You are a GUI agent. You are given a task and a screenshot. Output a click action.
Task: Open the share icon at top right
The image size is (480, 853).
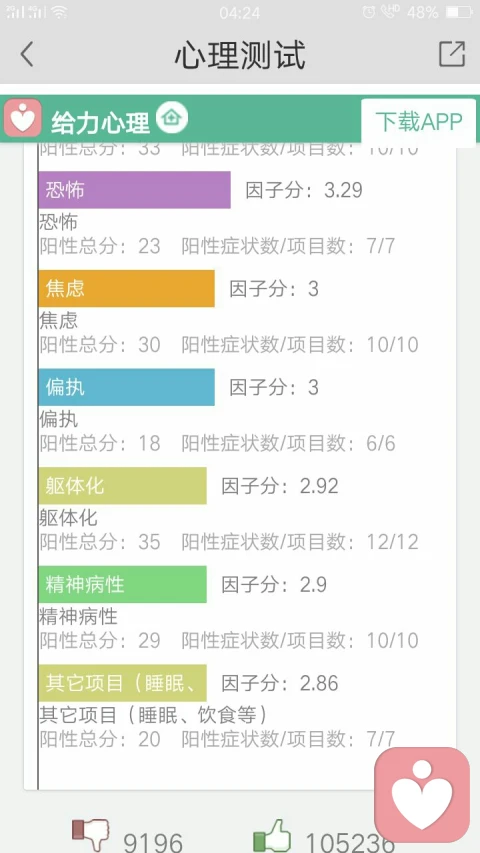click(x=452, y=54)
